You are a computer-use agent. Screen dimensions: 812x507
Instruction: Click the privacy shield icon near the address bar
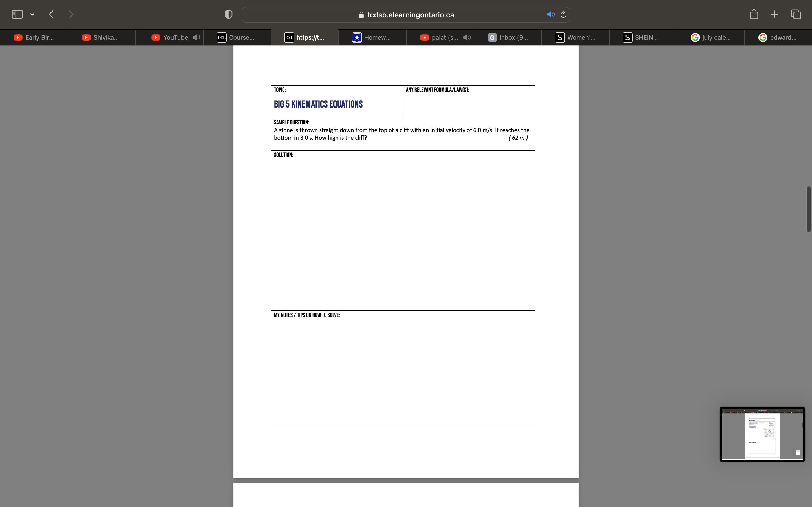click(x=228, y=14)
